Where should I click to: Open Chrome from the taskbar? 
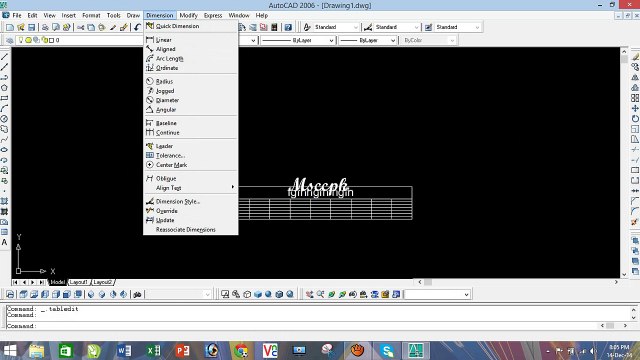pyautogui.click(x=241, y=351)
